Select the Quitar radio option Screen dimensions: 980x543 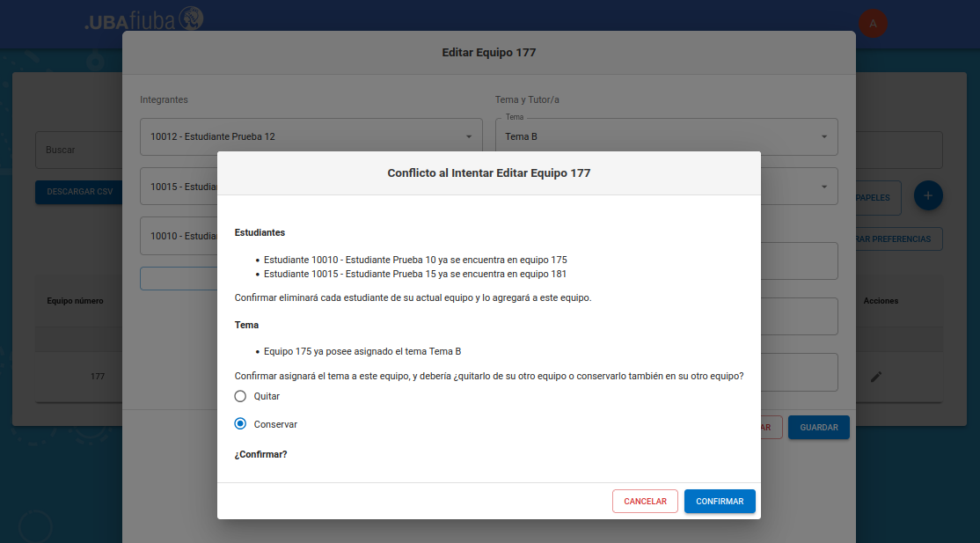tap(241, 396)
